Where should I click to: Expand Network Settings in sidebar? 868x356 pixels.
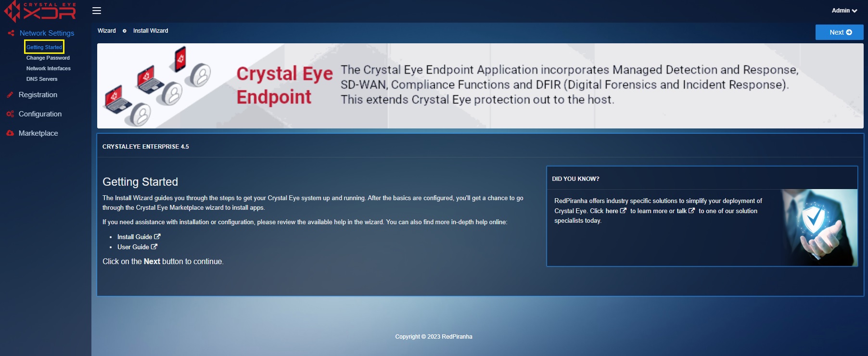[x=47, y=33]
